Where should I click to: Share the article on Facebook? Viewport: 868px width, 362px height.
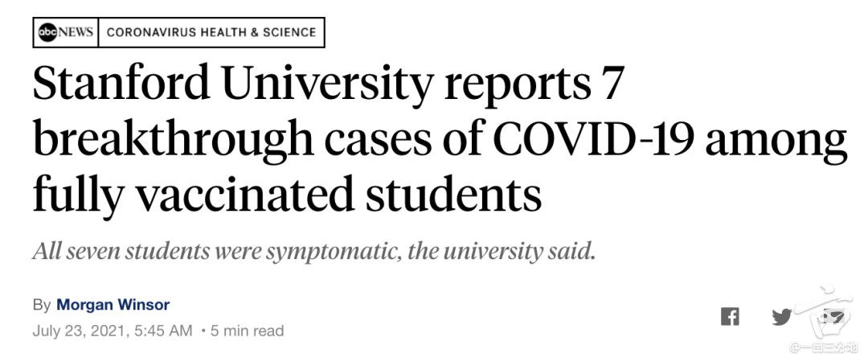point(730,316)
